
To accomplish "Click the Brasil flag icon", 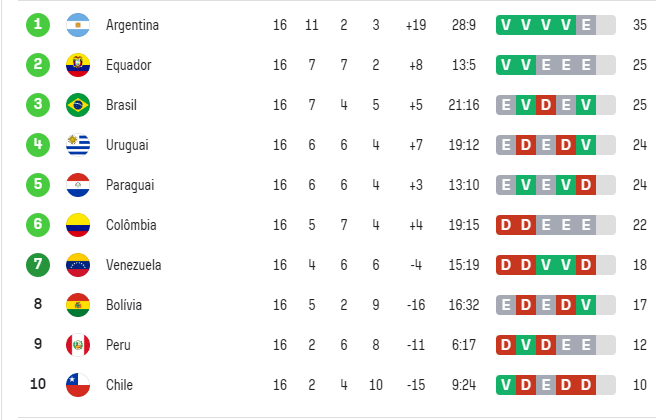I will coord(78,105).
